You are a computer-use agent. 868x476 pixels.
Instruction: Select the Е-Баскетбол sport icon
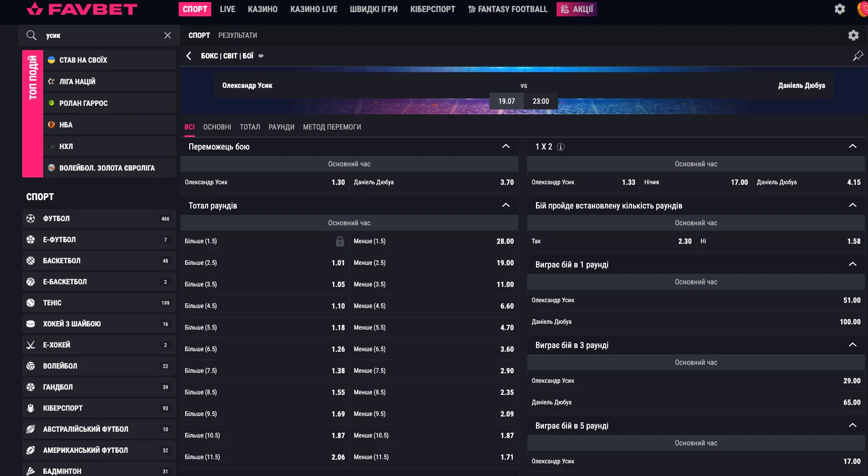click(31, 282)
